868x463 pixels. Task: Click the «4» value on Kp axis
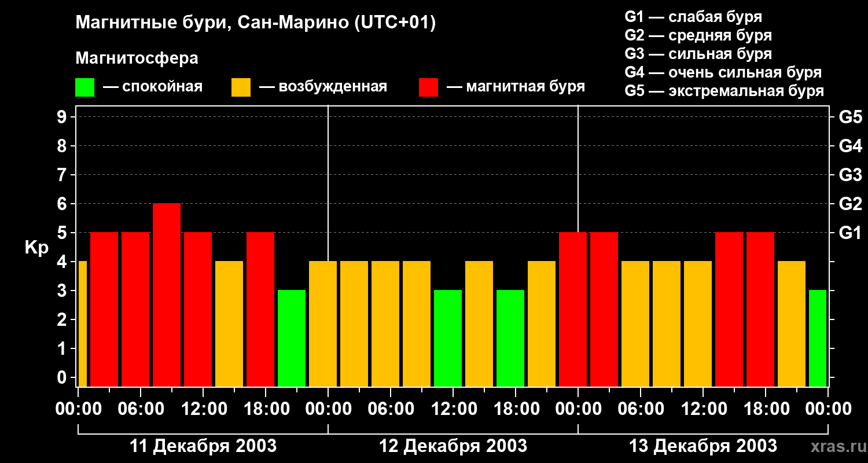pyautogui.click(x=63, y=262)
